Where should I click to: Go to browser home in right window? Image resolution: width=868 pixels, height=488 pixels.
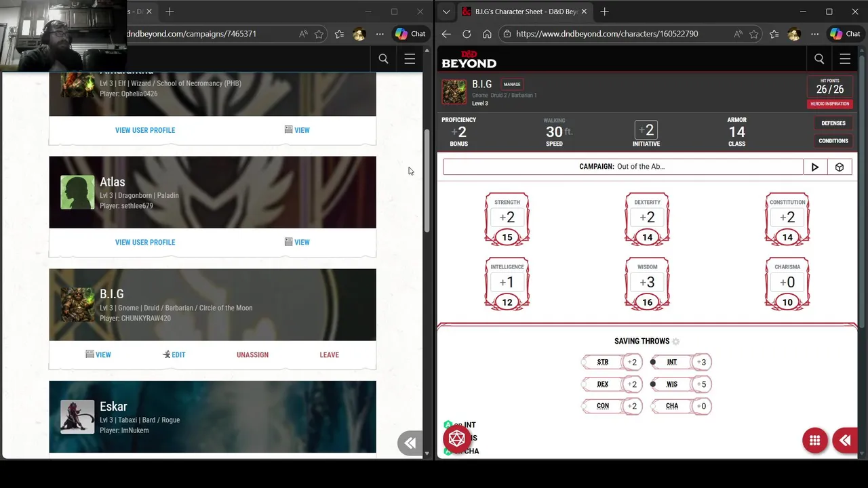(x=487, y=34)
